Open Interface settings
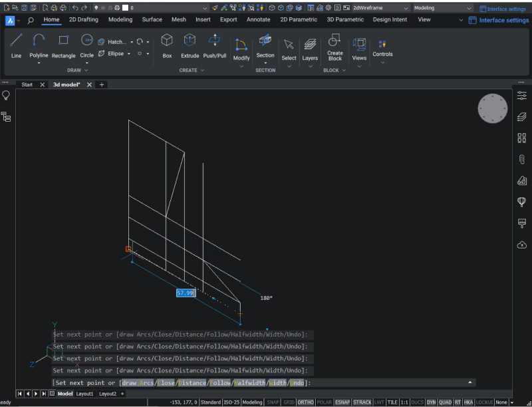 click(503, 19)
